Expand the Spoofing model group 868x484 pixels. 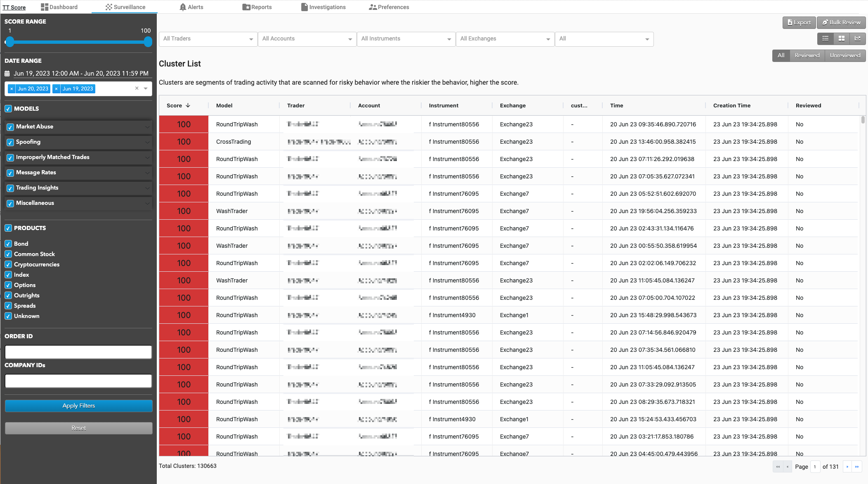tap(147, 142)
